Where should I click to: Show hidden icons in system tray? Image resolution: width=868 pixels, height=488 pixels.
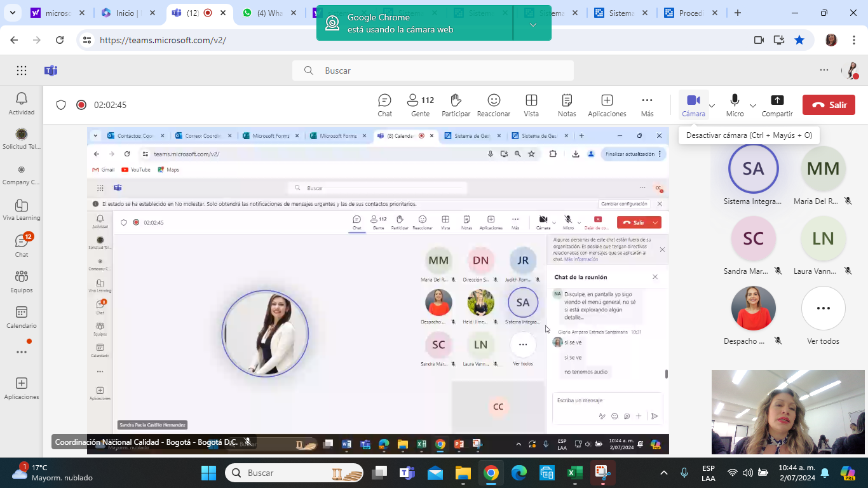tap(664, 473)
